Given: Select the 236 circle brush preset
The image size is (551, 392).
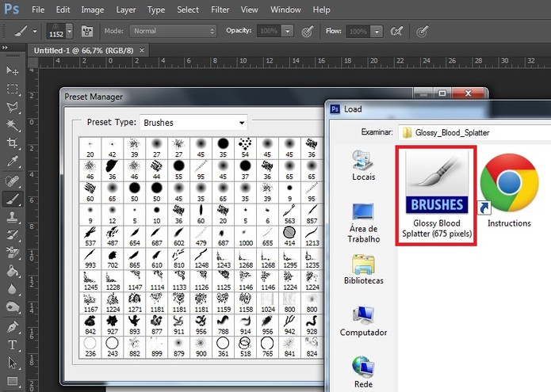Looking at the screenshot, I should 90,347.
